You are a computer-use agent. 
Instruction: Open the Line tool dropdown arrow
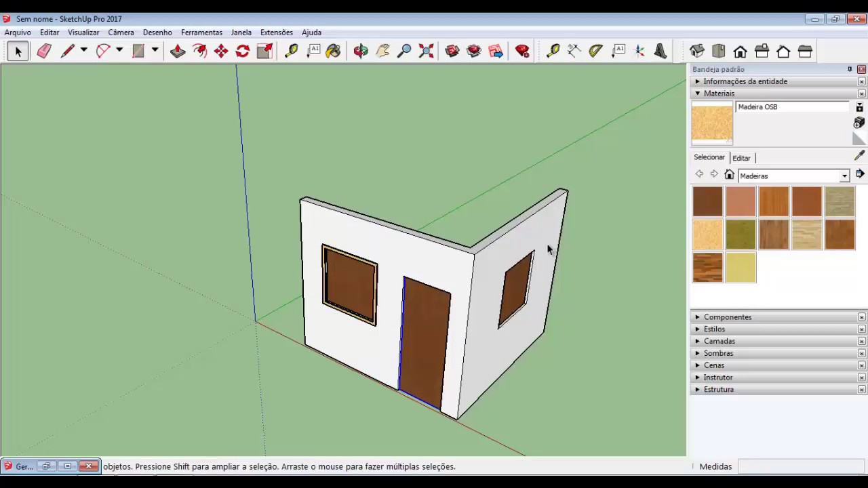click(x=84, y=51)
